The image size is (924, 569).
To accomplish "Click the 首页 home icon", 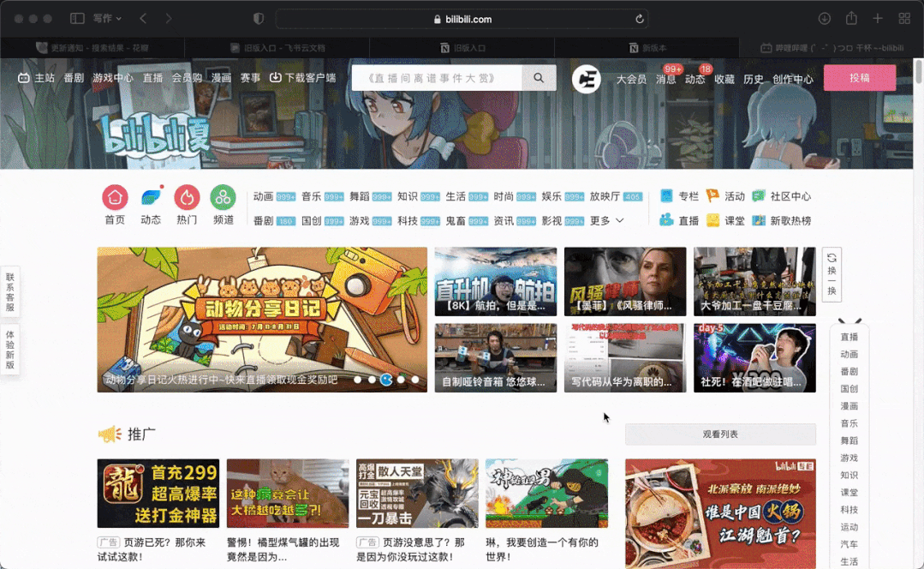I will [115, 198].
